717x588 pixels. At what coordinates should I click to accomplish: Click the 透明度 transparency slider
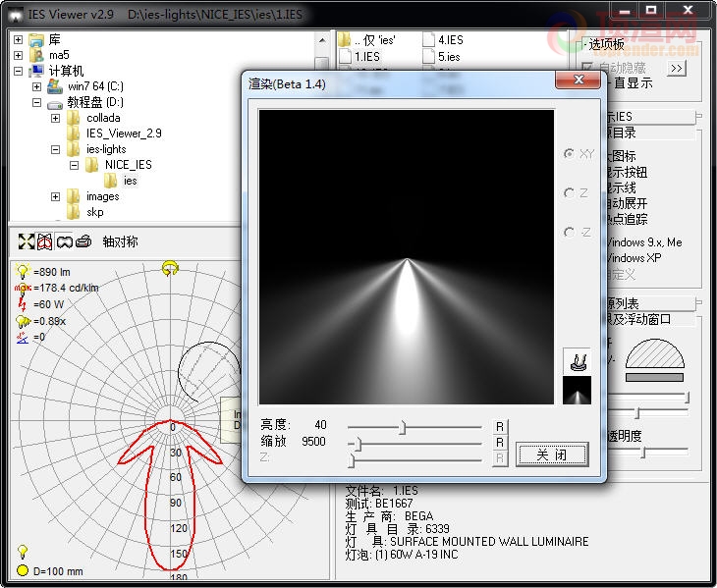[x=643, y=453]
